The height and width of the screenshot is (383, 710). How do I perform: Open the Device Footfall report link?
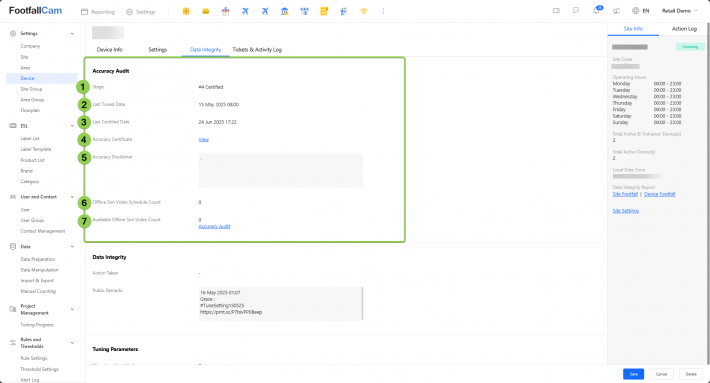tap(660, 194)
